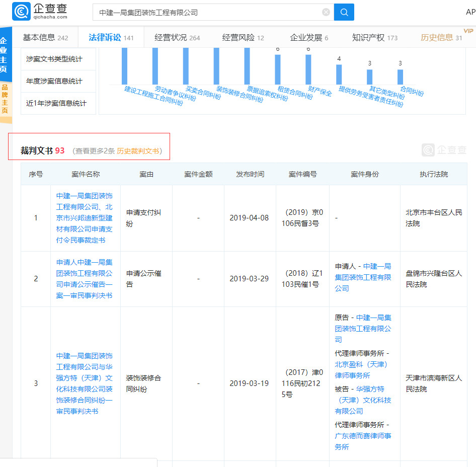
Task: Open case 3 装饰装修合同纠纷 judgment link
Action: click(x=84, y=383)
